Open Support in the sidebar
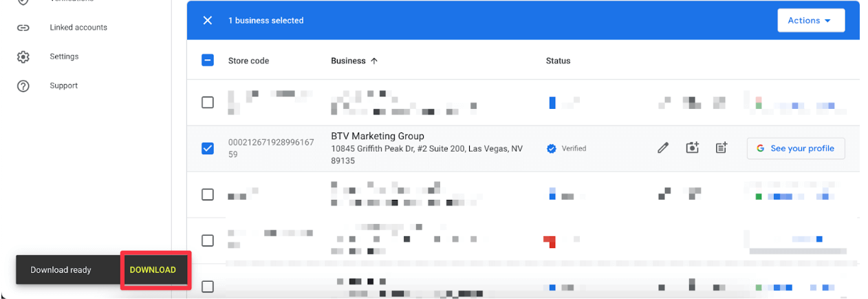The width and height of the screenshot is (868, 299). [63, 86]
